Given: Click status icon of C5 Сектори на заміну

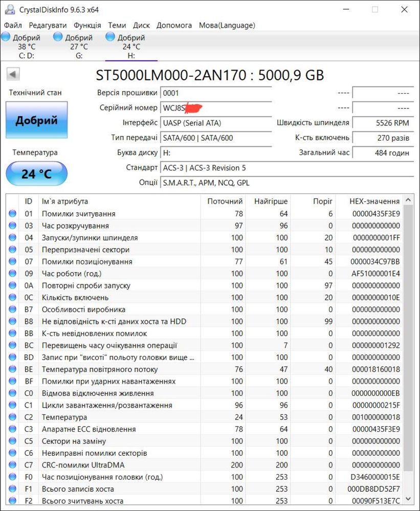Looking at the screenshot, I should (x=12, y=441).
